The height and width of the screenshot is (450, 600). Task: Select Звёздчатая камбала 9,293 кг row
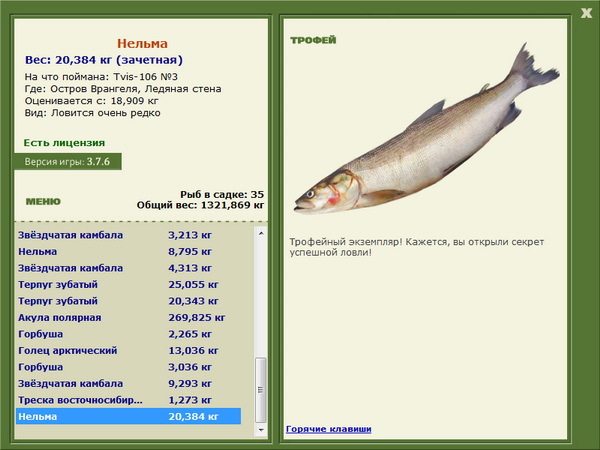coord(129,383)
